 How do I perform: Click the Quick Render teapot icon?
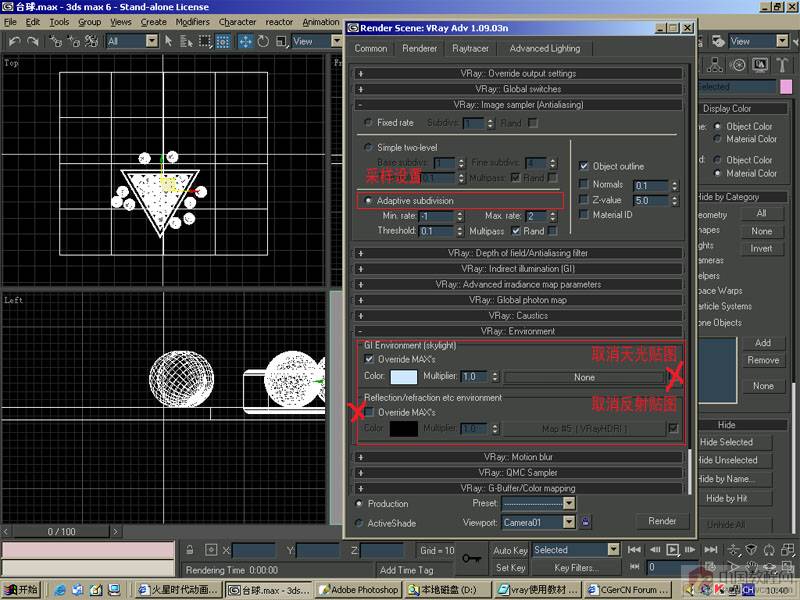tap(718, 41)
